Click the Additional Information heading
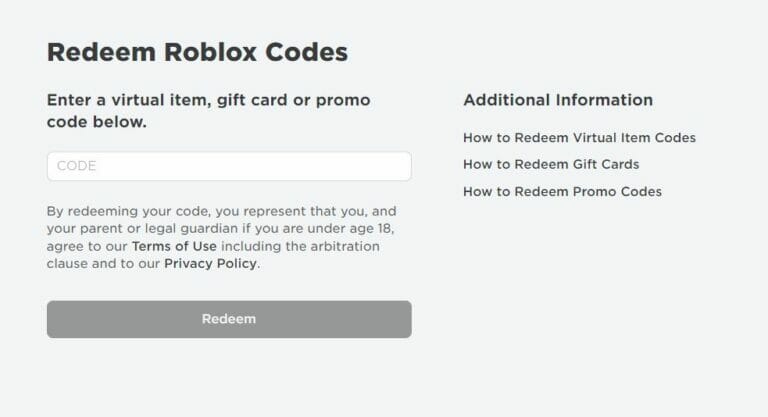 (x=558, y=100)
